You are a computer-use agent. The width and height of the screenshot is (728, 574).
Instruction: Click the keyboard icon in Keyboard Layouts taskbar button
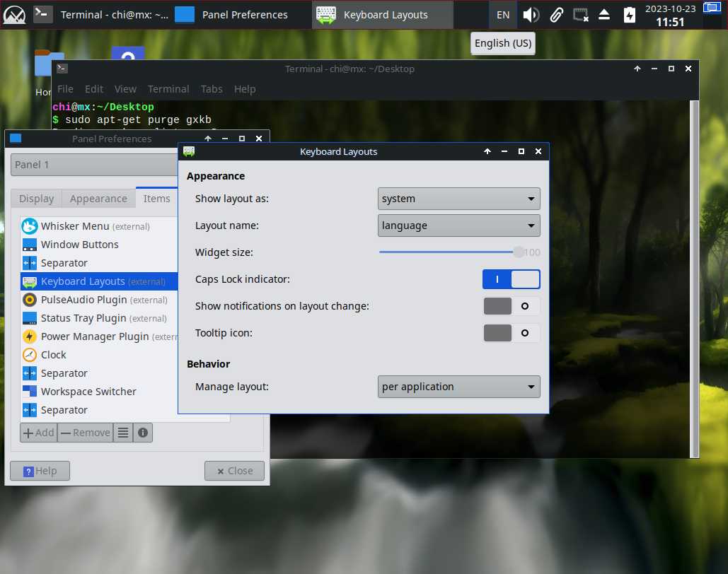[x=326, y=15]
